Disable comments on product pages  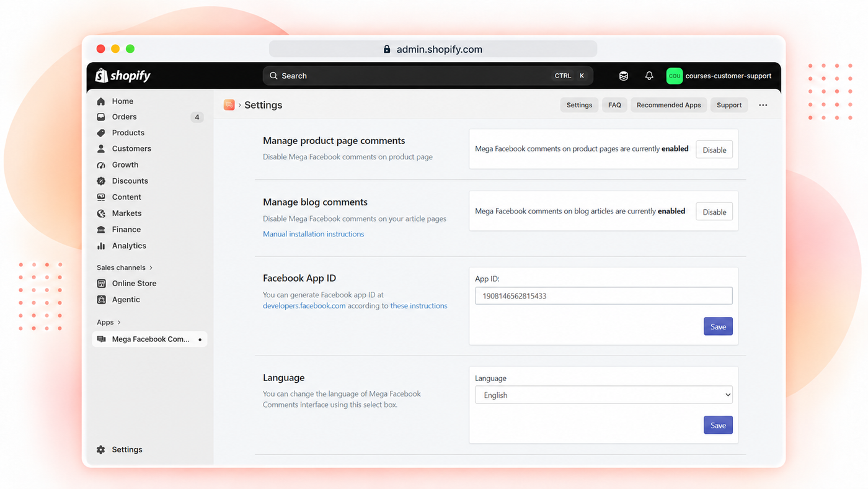coord(714,150)
